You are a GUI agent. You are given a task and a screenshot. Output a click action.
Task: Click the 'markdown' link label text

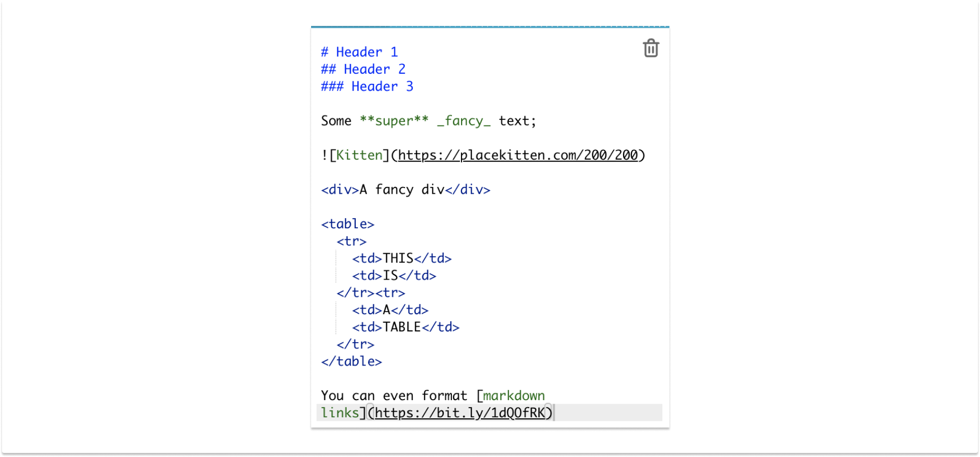(x=514, y=396)
